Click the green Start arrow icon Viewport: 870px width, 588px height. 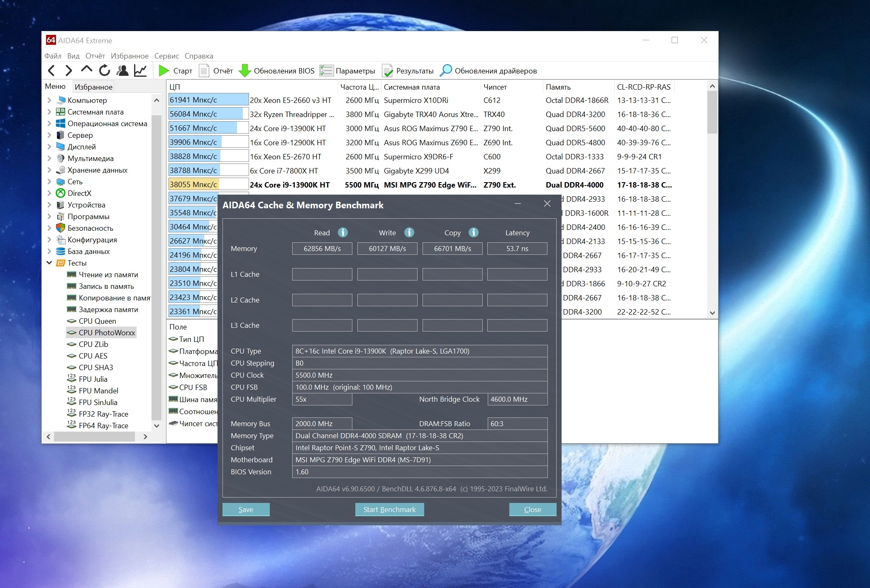(164, 71)
